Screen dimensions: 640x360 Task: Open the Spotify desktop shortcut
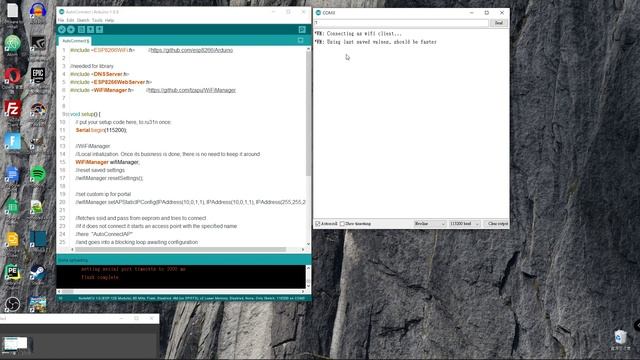(38, 174)
